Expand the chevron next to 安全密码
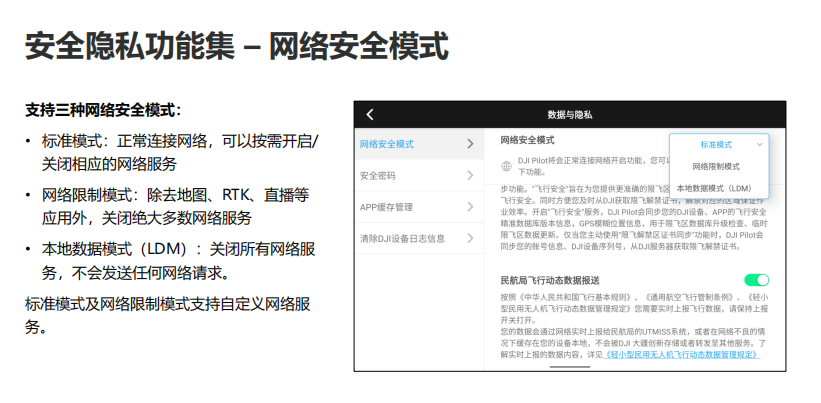The height and width of the screenshot is (403, 821). point(470,175)
